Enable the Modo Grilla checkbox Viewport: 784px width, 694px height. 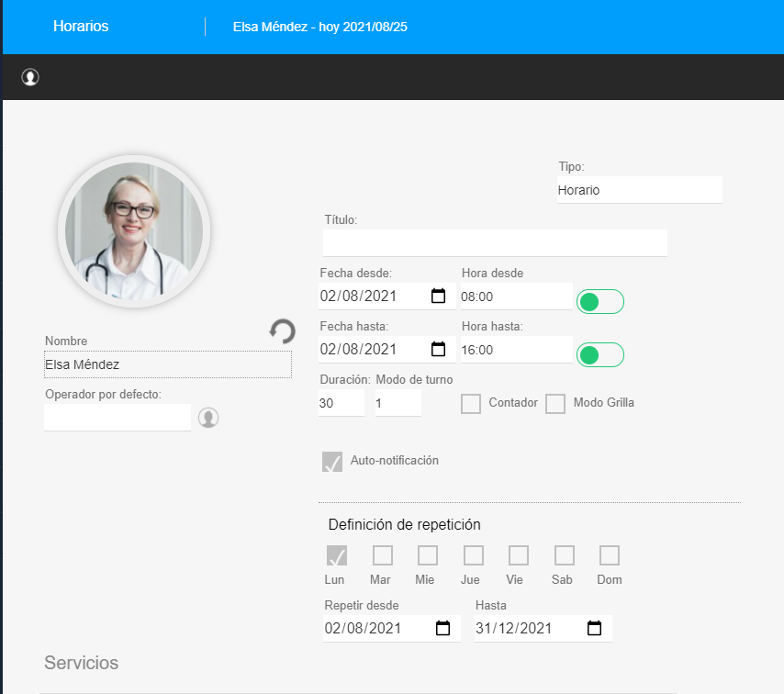555,404
